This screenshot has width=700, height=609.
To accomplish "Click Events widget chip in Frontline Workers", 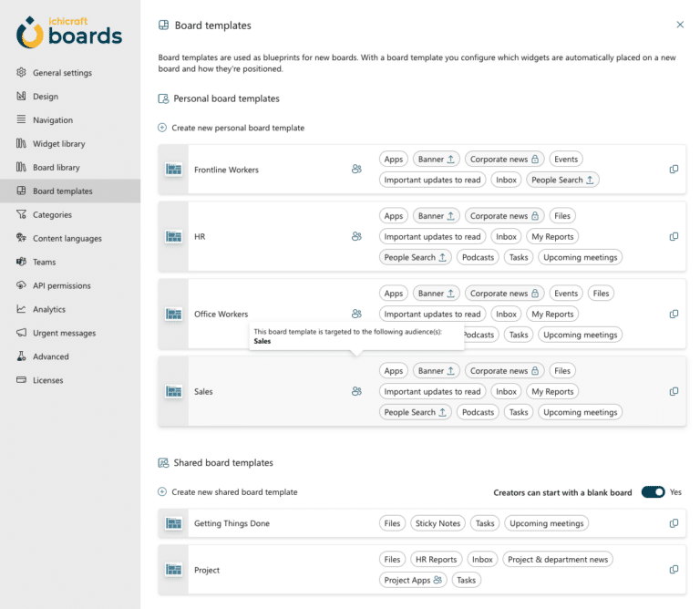I will tap(566, 160).
